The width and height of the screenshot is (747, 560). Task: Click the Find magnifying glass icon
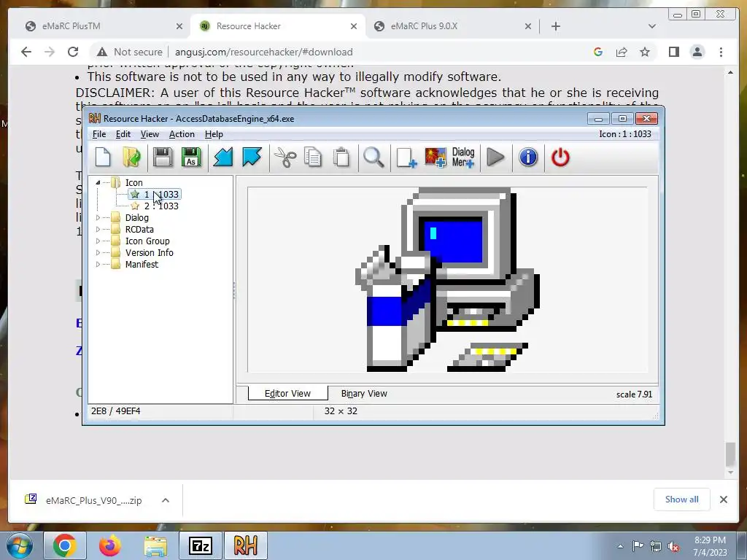coord(373,157)
